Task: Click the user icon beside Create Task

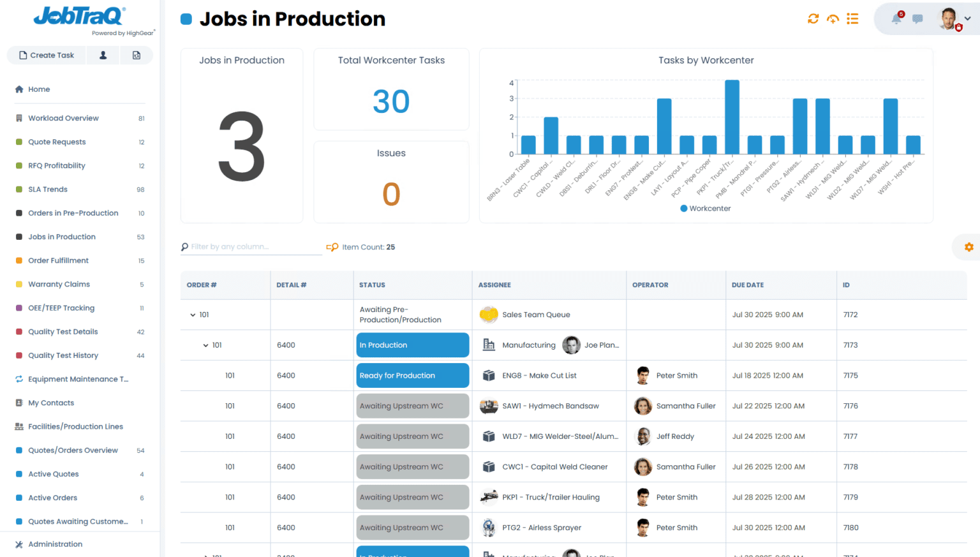Action: point(103,56)
